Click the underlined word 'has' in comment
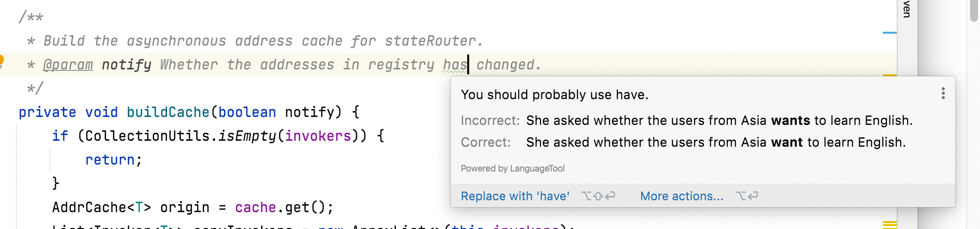 click(455, 64)
